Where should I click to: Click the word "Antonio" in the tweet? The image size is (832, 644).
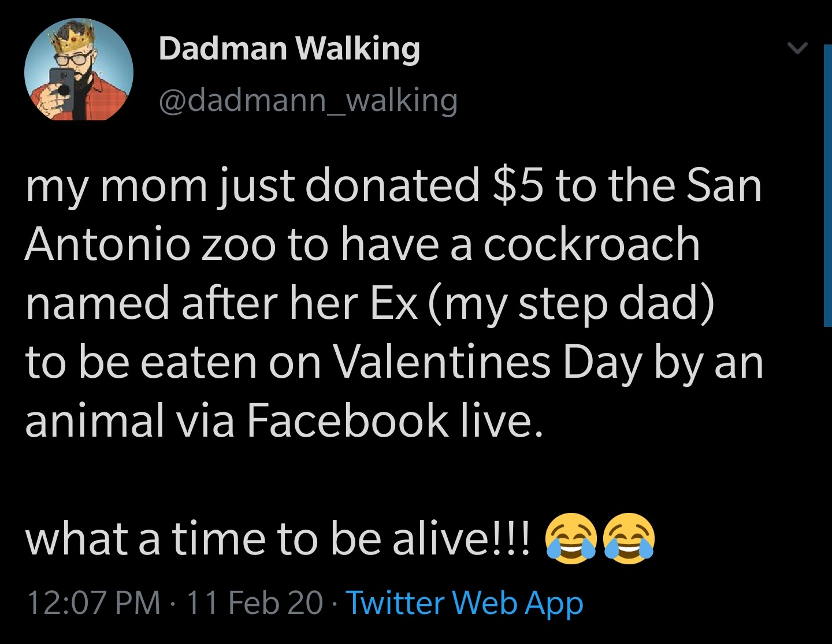107,244
